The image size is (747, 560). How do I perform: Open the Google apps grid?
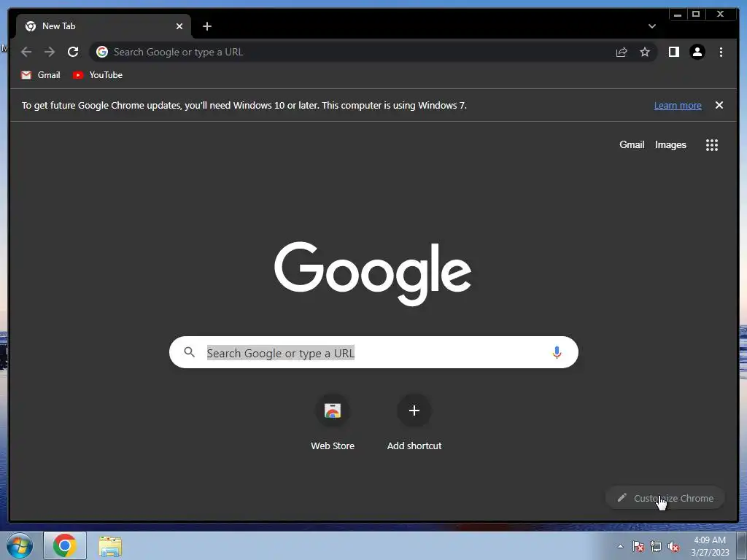click(712, 145)
